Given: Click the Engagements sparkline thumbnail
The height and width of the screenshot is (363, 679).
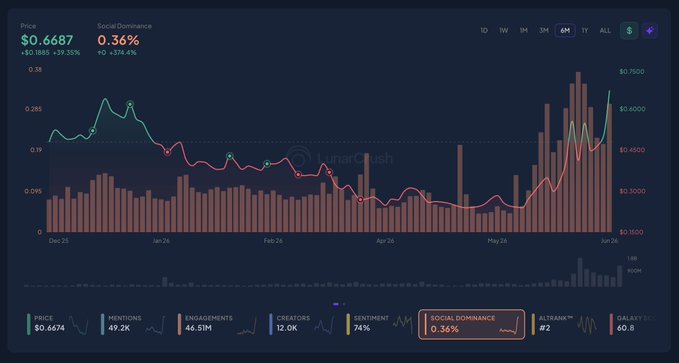Looking at the screenshot, I should tap(246, 326).
